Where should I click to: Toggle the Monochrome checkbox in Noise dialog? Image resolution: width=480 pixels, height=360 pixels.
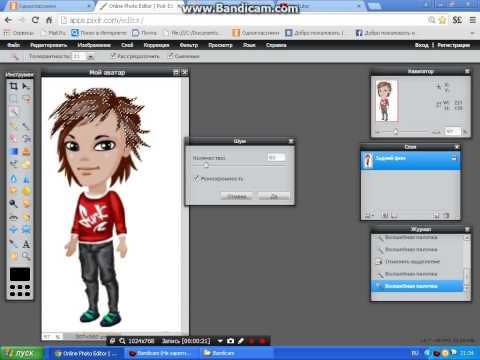pos(196,179)
